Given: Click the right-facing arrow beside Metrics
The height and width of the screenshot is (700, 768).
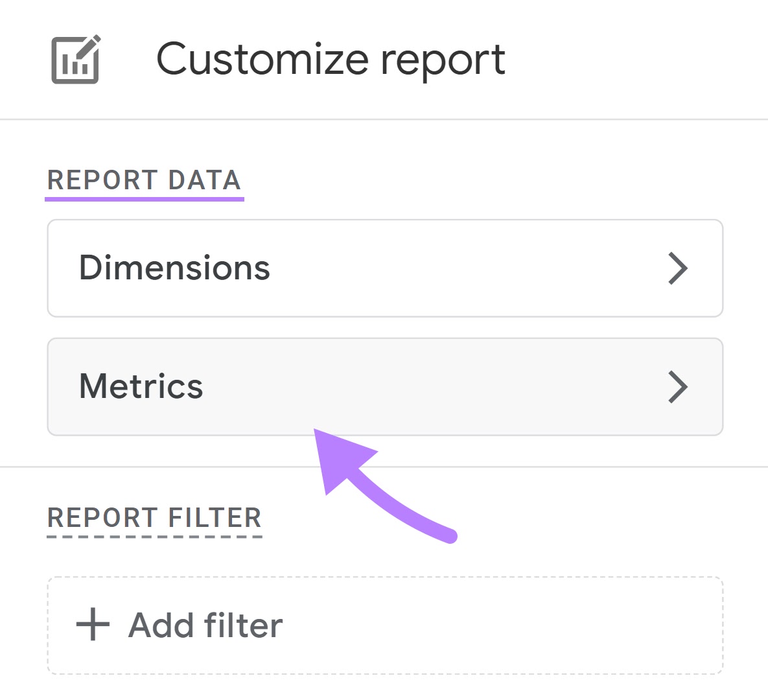Looking at the screenshot, I should click(679, 386).
